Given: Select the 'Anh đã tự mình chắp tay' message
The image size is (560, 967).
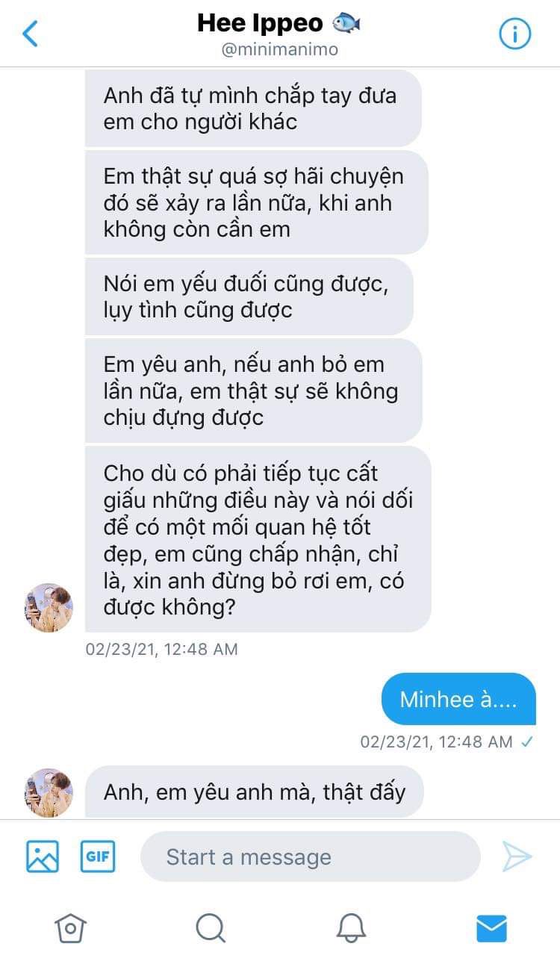Looking at the screenshot, I should [253, 108].
